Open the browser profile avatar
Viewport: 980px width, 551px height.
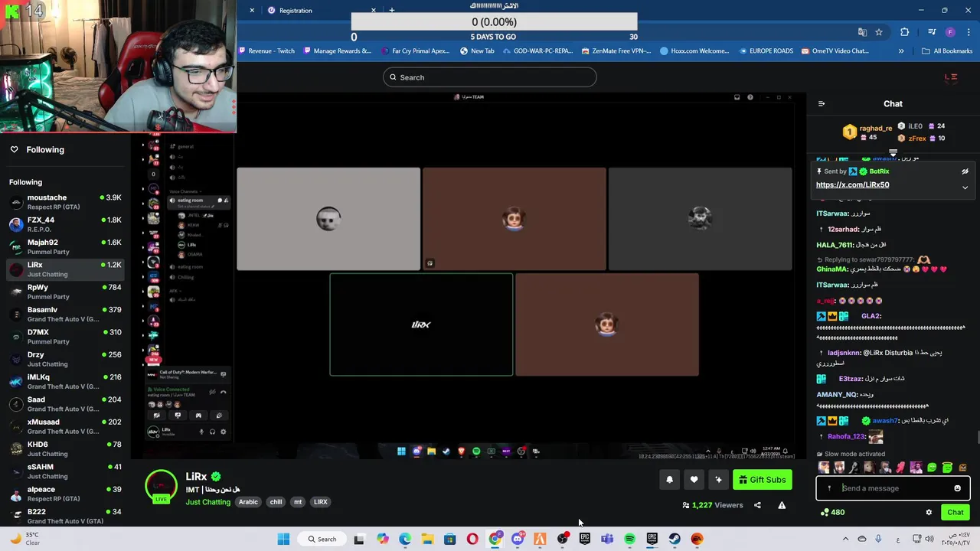pos(950,32)
